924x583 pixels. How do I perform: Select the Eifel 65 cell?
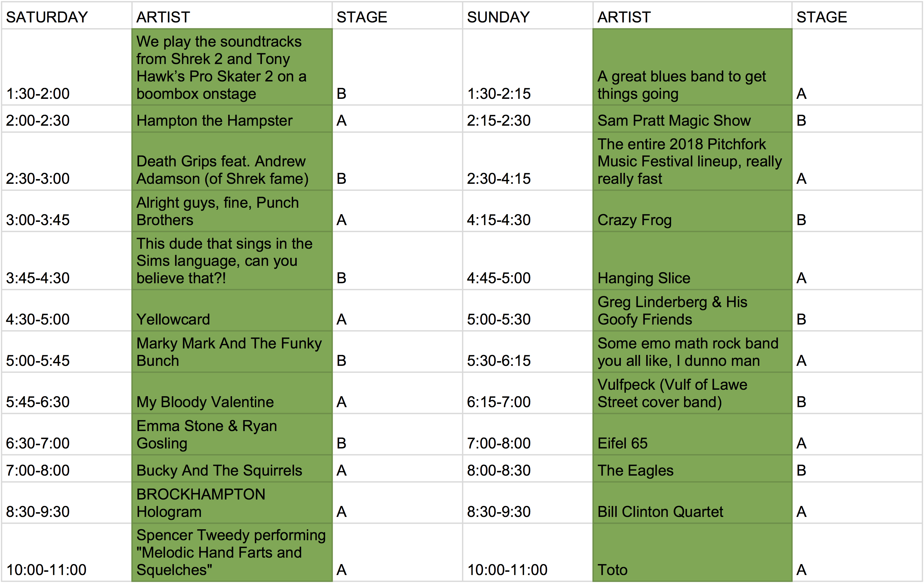(693, 435)
